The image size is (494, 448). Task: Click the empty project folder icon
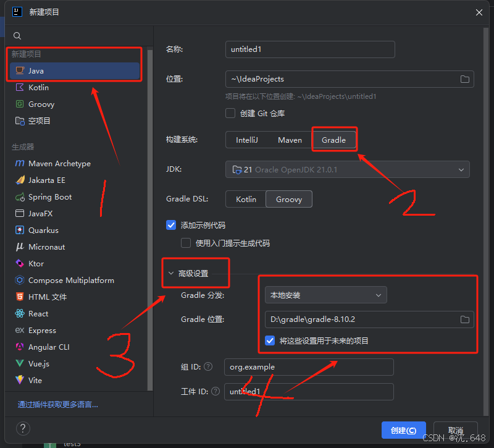tap(20, 120)
